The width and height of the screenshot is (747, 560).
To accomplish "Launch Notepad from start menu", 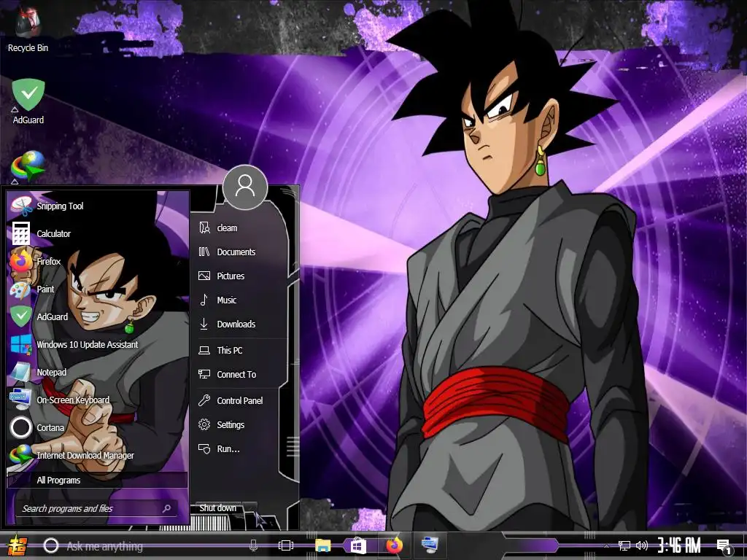I will coord(97,372).
